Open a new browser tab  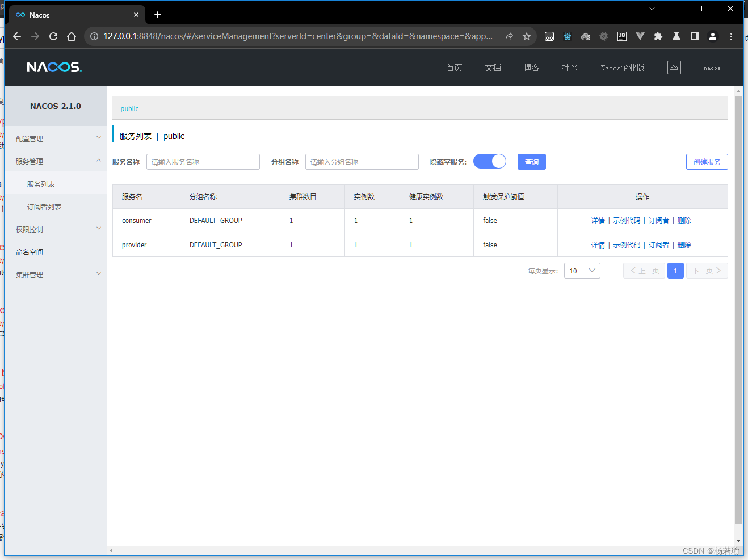point(158,15)
